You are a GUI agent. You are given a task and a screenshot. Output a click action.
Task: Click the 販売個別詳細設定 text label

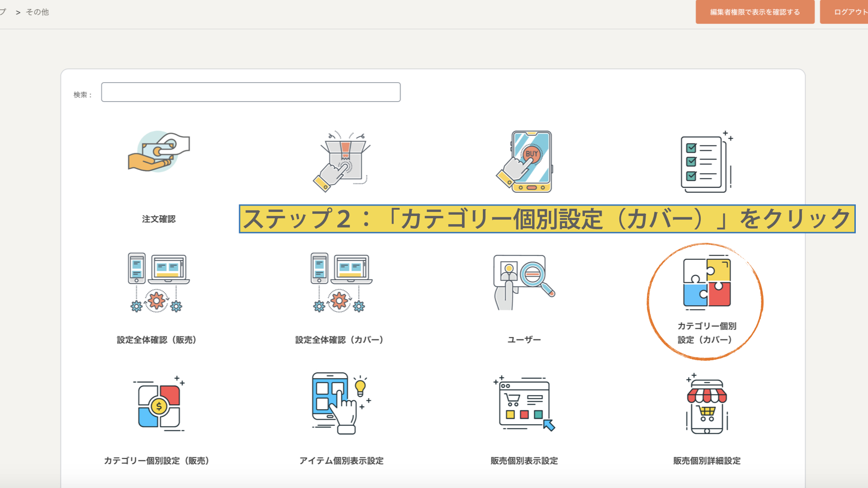click(x=707, y=461)
